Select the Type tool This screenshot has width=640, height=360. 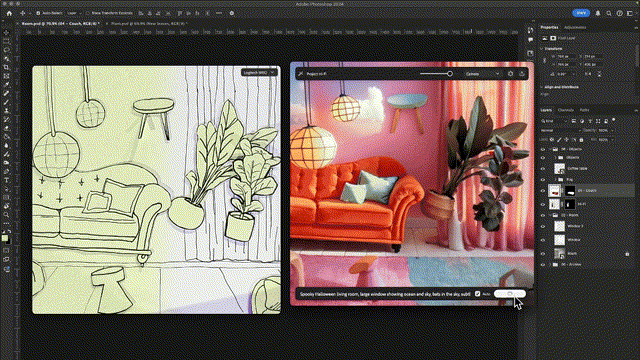[x=6, y=180]
